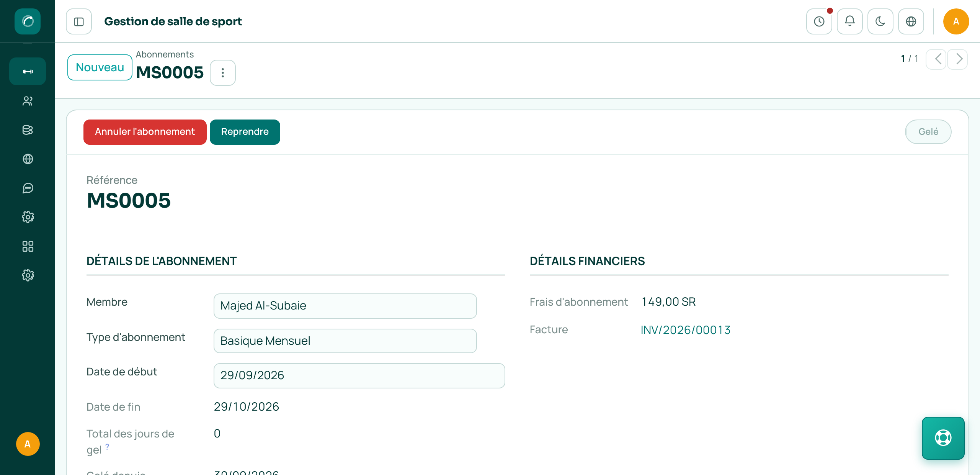Open the website globe icon in the sidebar
The height and width of the screenshot is (475, 980).
(x=28, y=159)
